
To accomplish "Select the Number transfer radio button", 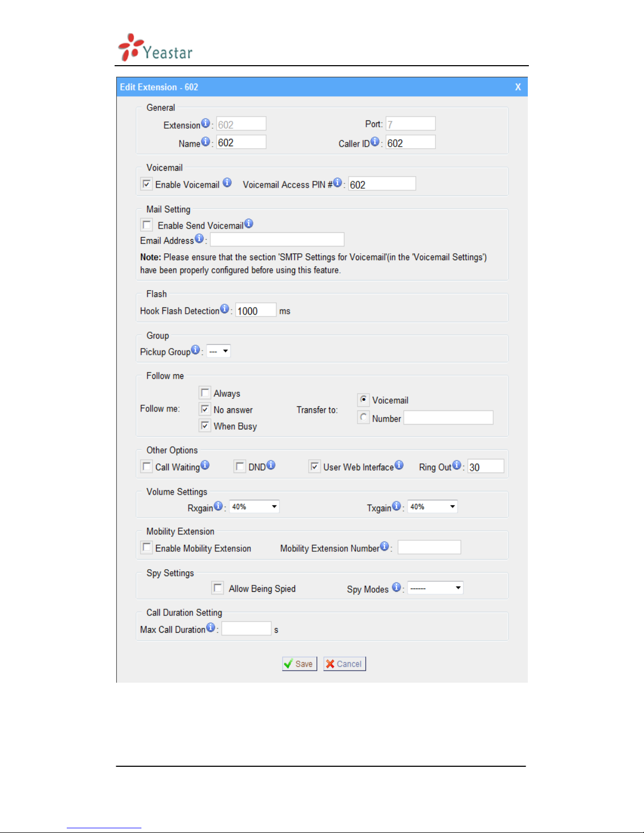I will click(x=363, y=417).
